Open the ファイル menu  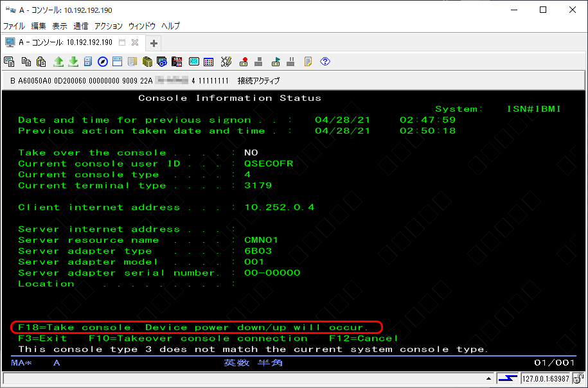pyautogui.click(x=13, y=26)
